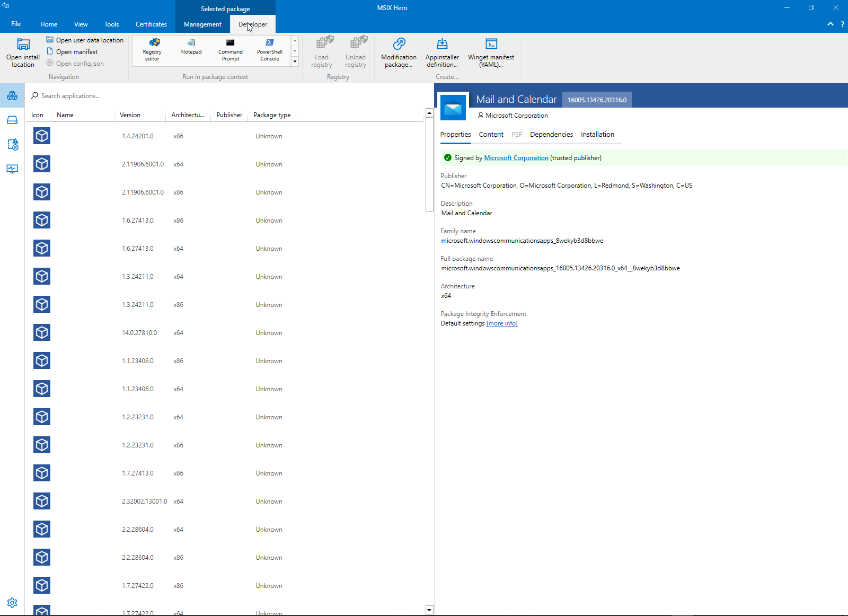
Task: Switch to the View ribbon tab
Action: (x=81, y=24)
